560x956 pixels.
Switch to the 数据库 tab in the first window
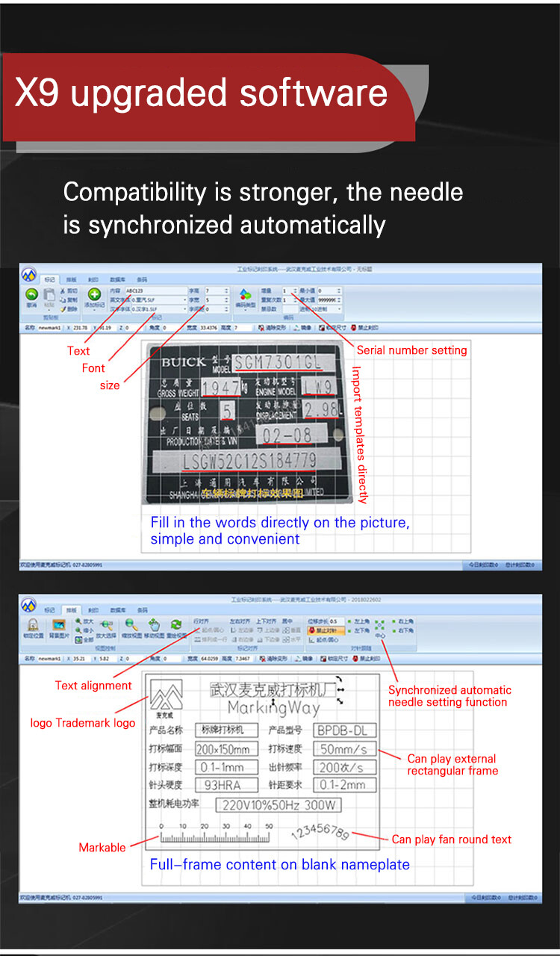pyautogui.click(x=117, y=279)
